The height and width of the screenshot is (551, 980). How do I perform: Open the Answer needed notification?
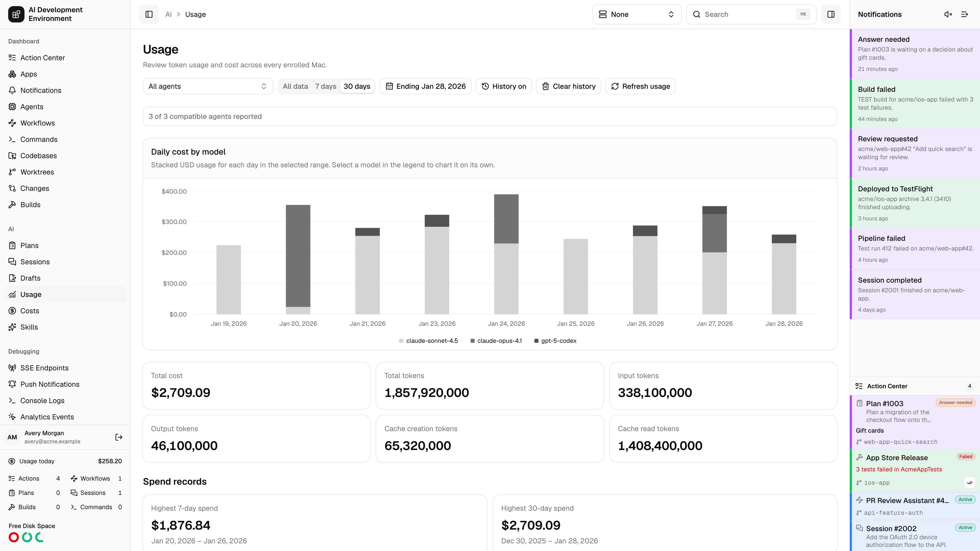915,54
